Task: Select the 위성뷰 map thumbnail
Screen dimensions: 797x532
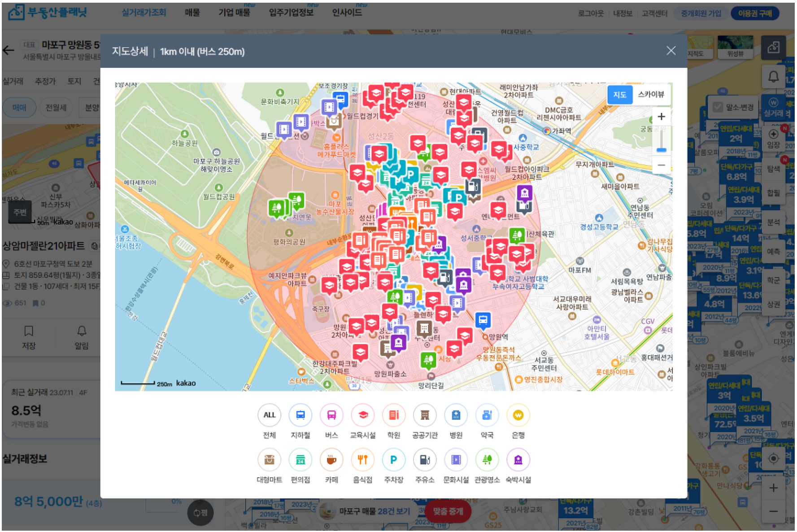Action: tap(735, 48)
